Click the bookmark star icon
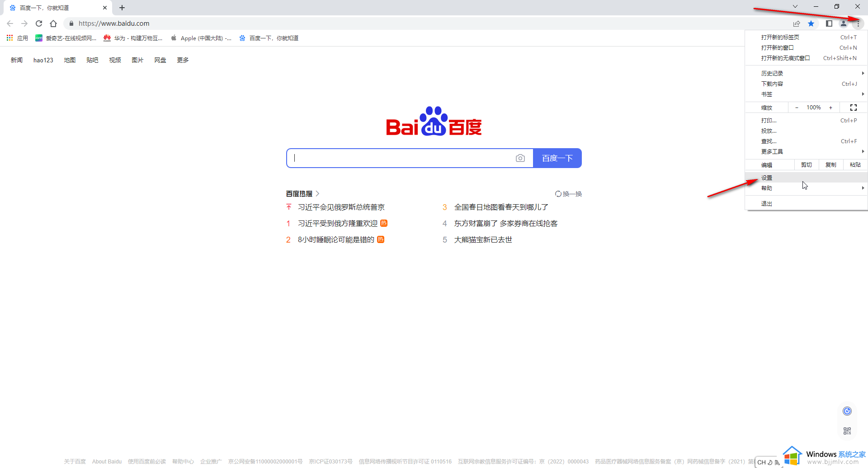 point(811,23)
